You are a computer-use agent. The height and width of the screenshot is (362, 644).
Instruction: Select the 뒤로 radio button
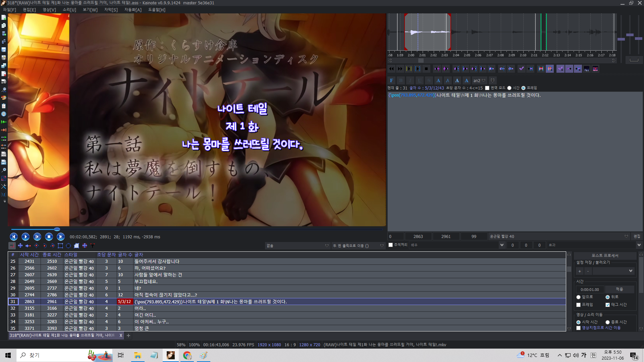[607, 297]
